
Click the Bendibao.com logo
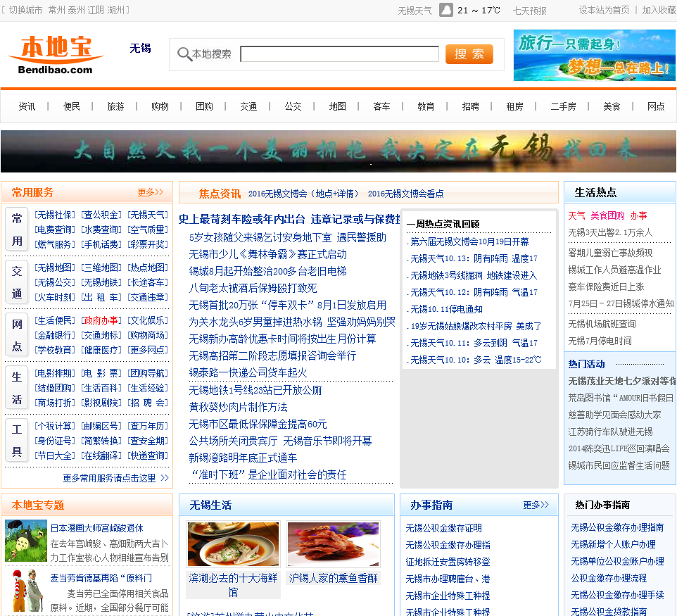coord(56,55)
